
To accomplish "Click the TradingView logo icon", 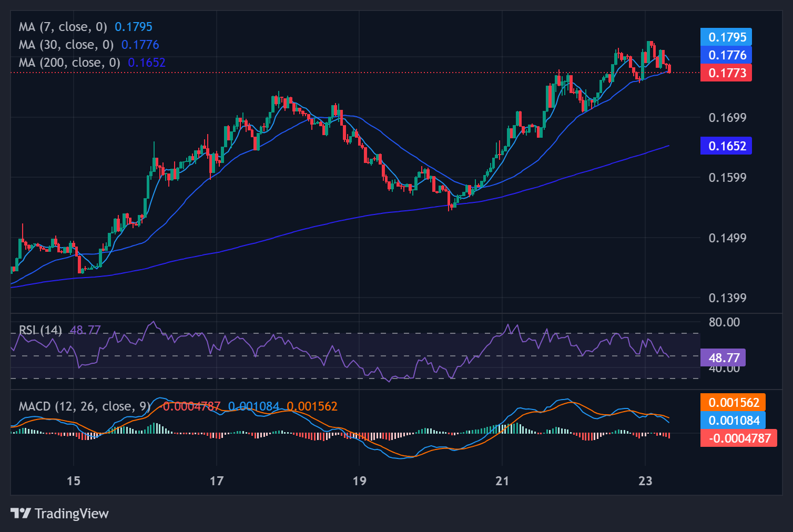I will pyautogui.click(x=21, y=513).
